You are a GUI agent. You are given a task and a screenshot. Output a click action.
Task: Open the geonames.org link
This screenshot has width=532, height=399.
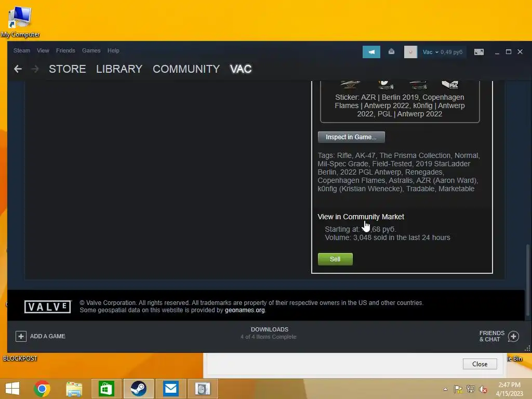click(245, 310)
